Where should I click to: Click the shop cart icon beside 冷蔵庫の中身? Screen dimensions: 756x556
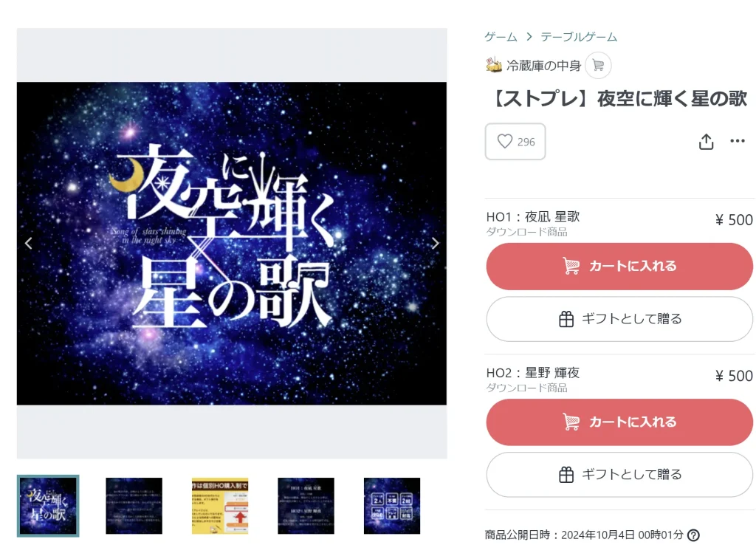(x=598, y=65)
